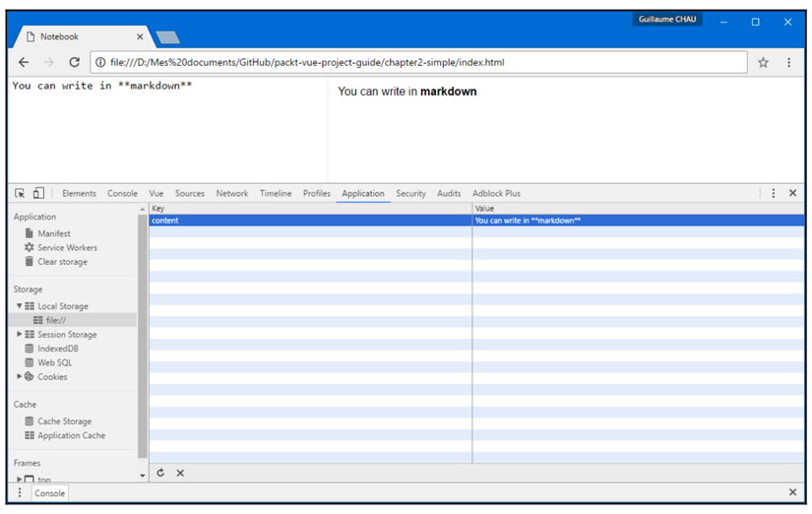
Task: Close the DevTools panel
Action: 792,193
